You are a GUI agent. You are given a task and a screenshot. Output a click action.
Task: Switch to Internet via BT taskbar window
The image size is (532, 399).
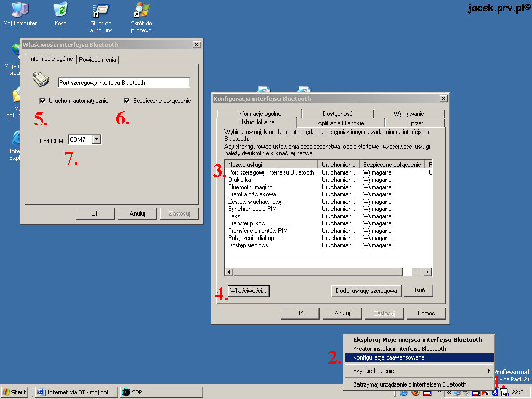(77, 392)
